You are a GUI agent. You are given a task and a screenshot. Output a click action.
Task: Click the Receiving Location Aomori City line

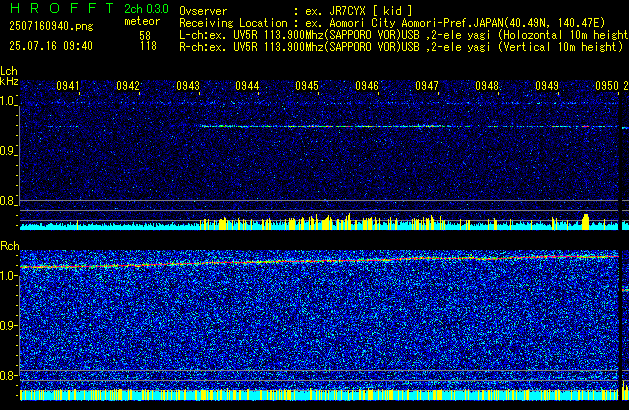(392, 23)
